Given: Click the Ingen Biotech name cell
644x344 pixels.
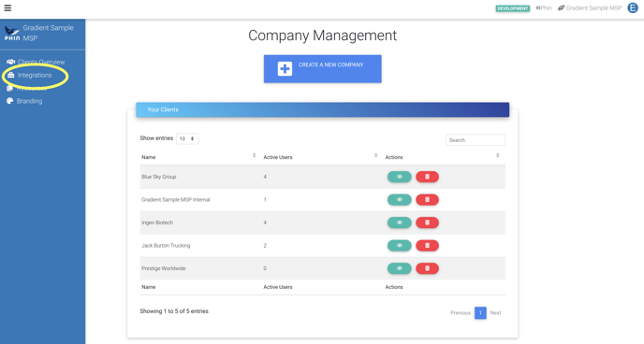Looking at the screenshot, I should [x=157, y=222].
